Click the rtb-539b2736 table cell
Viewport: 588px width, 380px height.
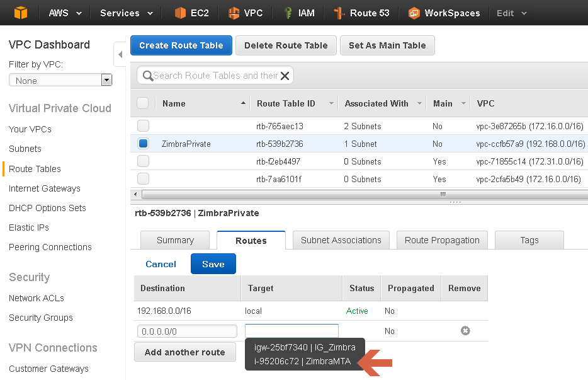(x=280, y=144)
